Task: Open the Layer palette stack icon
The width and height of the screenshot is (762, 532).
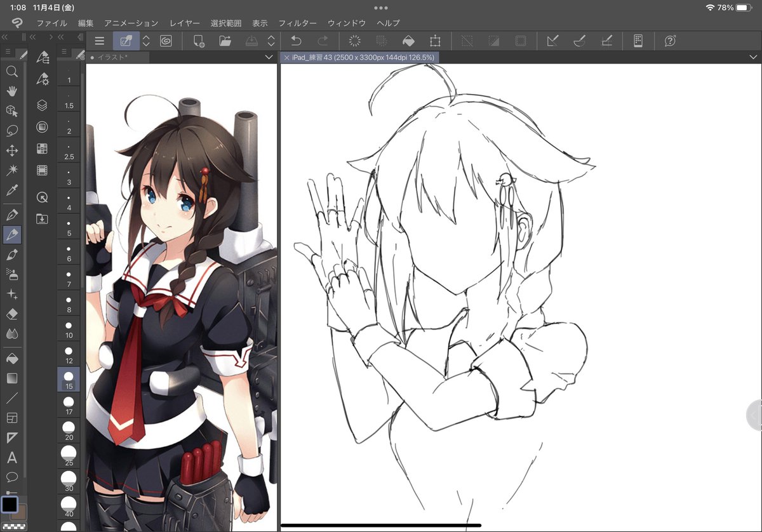Action: point(43,105)
